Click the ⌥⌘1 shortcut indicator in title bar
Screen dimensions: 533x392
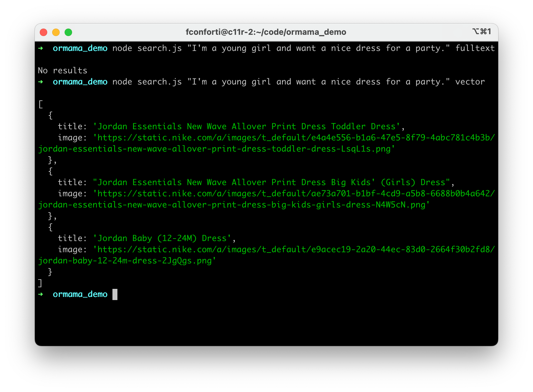click(481, 31)
